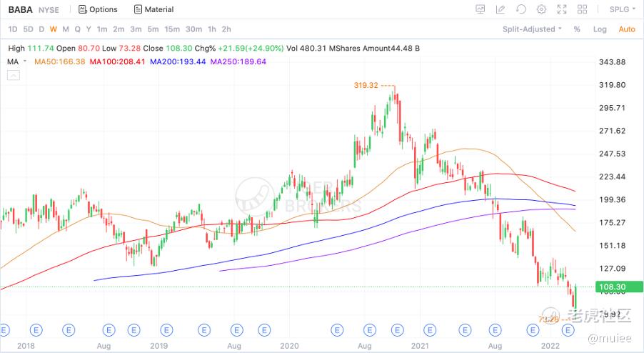Click the 295.71 price axis label

[x=613, y=108]
